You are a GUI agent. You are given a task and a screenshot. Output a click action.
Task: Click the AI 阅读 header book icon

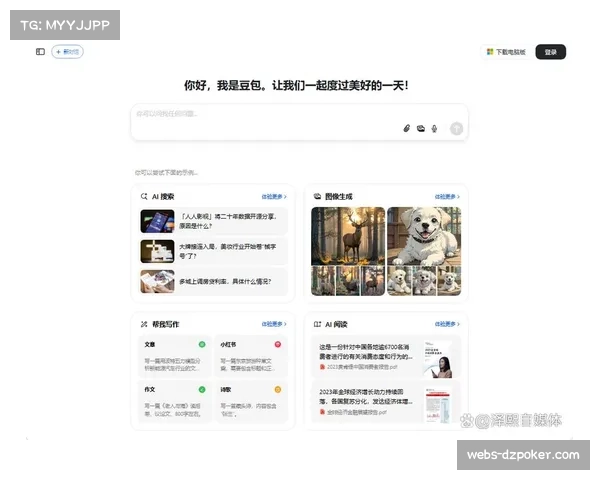pyautogui.click(x=317, y=324)
